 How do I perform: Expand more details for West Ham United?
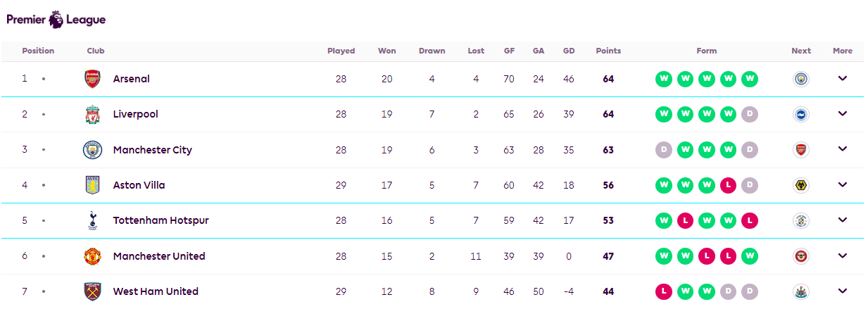(842, 291)
